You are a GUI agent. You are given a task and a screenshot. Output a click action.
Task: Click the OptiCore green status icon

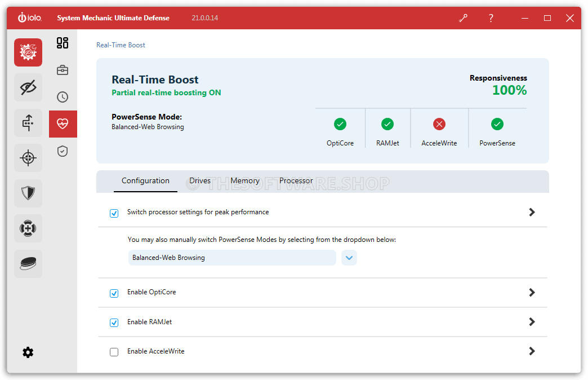[340, 124]
